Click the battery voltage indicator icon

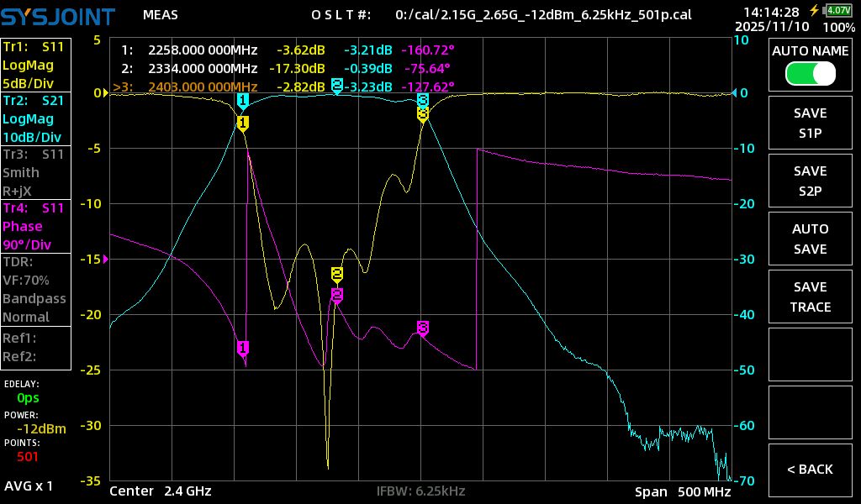(837, 10)
